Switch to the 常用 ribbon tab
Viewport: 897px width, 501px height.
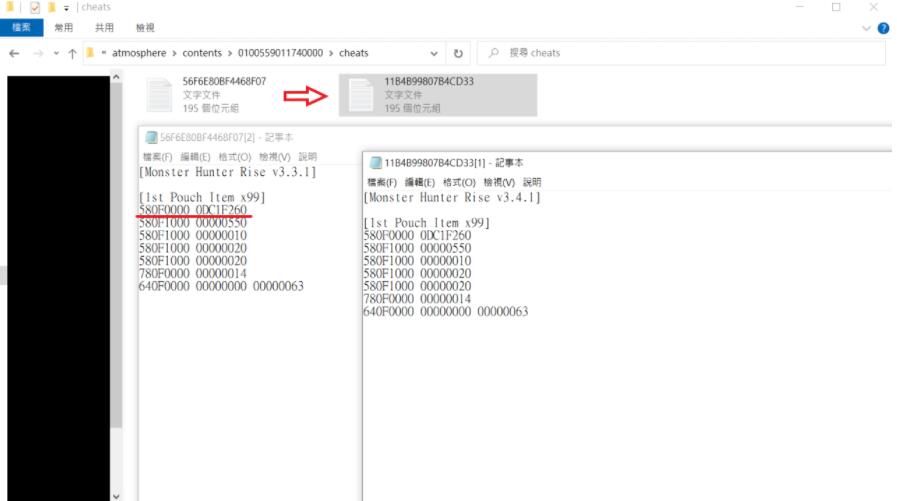(63, 27)
